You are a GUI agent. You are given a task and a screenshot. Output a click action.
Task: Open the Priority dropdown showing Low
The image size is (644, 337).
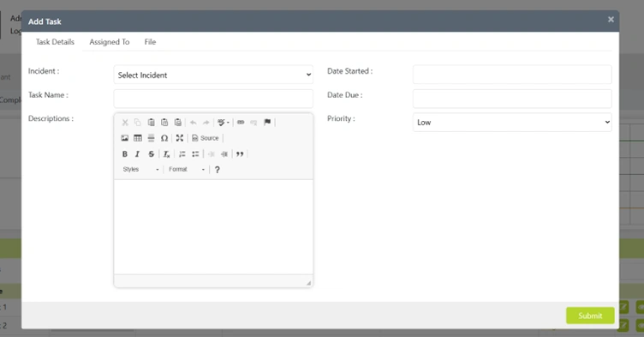[512, 123]
